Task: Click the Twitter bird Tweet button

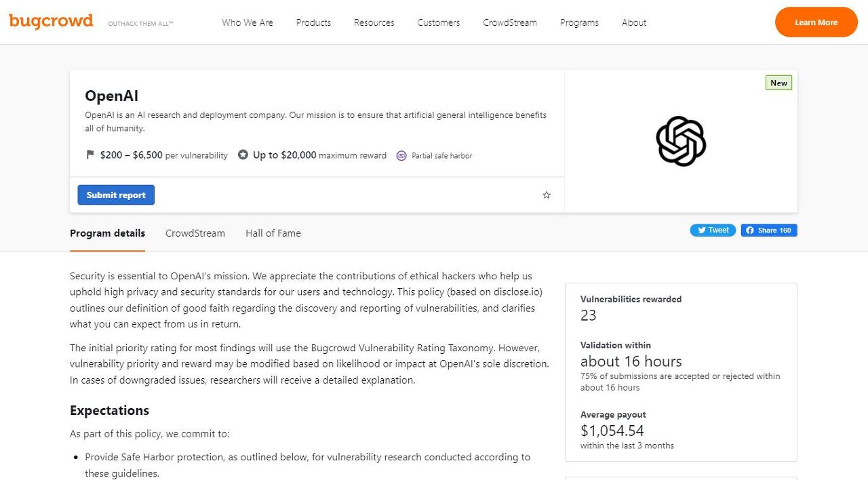Action: pos(713,231)
